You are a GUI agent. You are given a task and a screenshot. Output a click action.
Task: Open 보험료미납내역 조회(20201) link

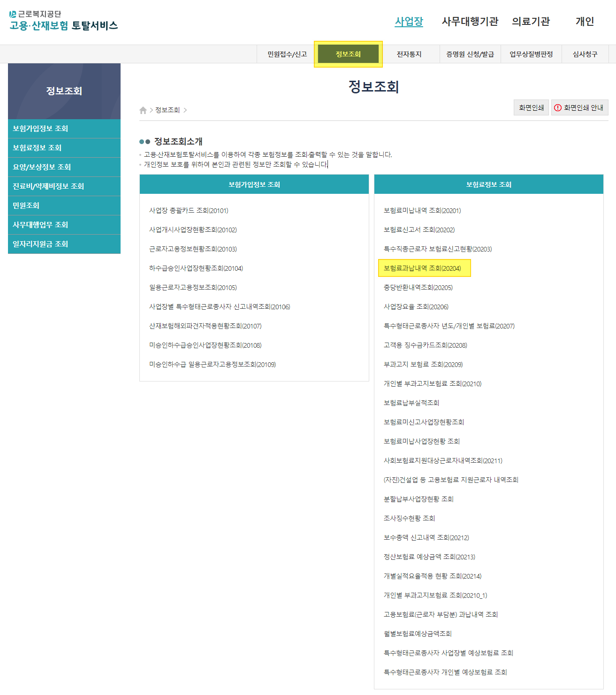click(x=422, y=211)
